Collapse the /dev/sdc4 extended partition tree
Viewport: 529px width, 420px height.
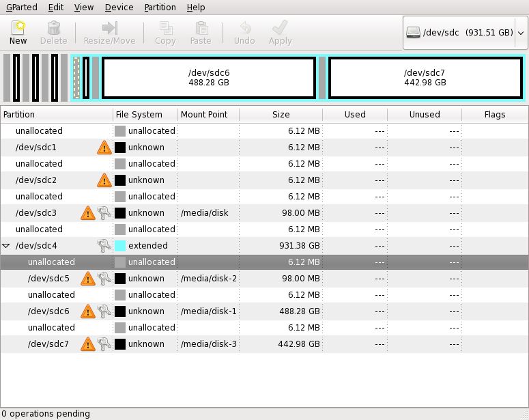7,246
